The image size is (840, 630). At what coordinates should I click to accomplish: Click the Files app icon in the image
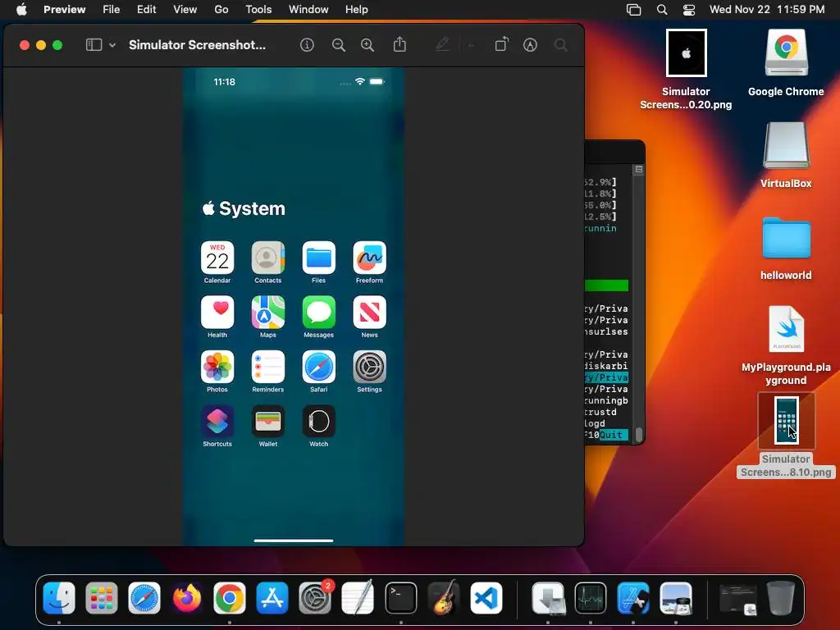(319, 258)
